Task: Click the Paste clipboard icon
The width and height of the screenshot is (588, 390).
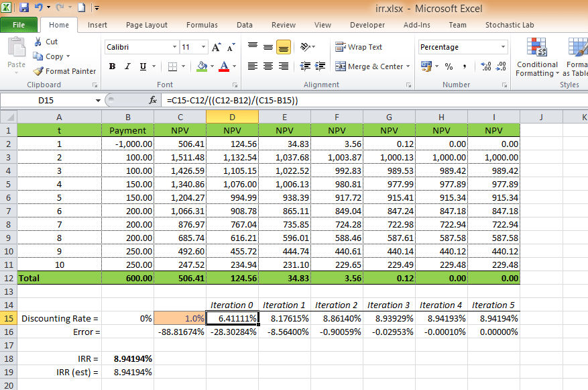Action: tap(17, 47)
